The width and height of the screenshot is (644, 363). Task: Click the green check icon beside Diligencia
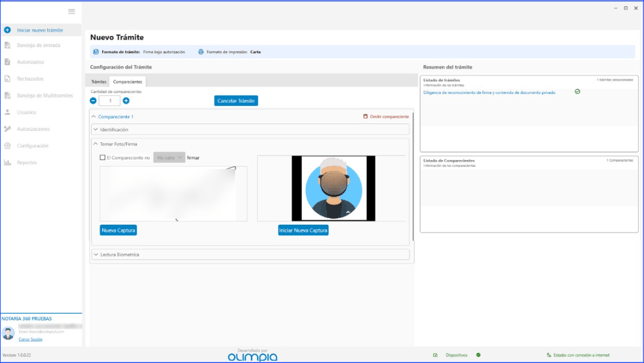[x=577, y=92]
